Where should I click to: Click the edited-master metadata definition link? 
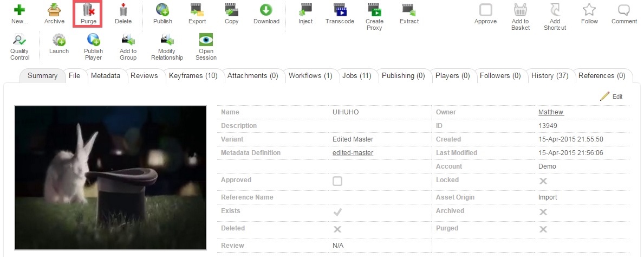point(353,153)
